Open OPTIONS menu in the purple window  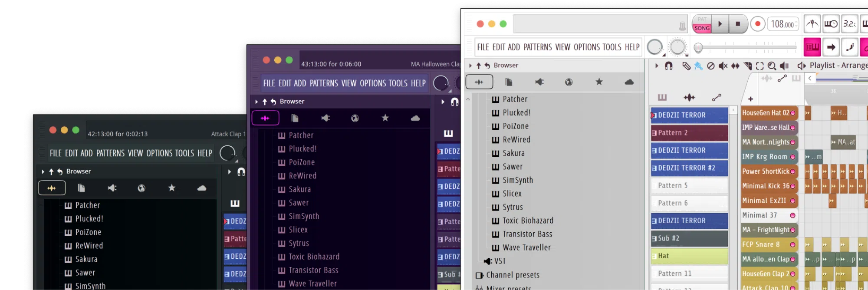click(373, 83)
